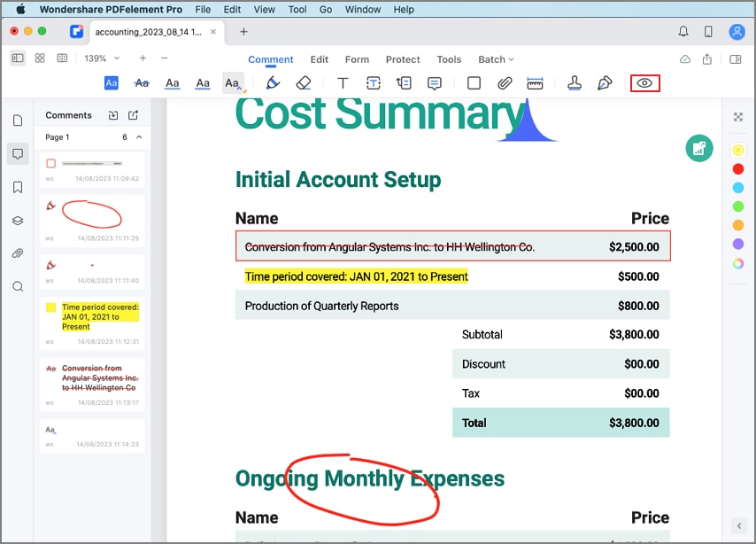Add a sticky note comment
The image size is (756, 544).
point(435,83)
